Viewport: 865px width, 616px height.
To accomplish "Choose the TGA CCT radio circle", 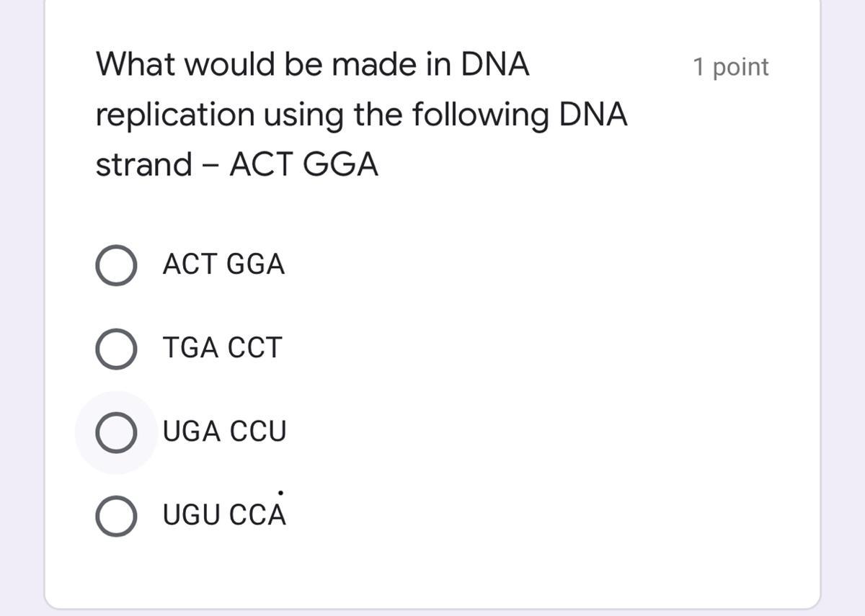I will click(116, 349).
